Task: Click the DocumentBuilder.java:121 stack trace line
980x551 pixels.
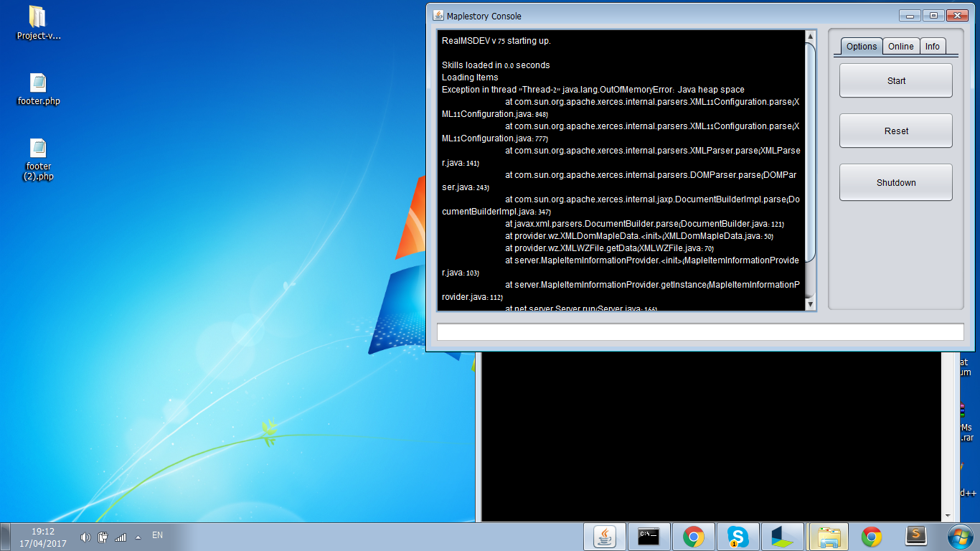Action: 644,223
